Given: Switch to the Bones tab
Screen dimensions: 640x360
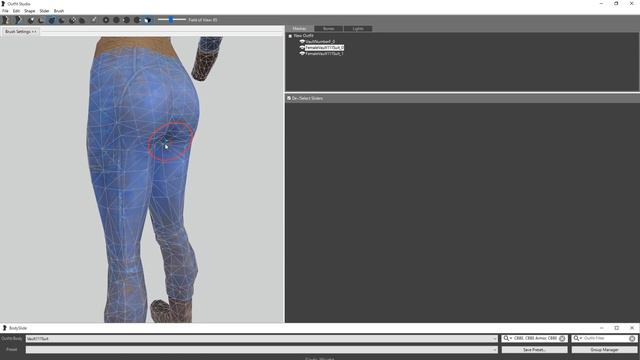Looking at the screenshot, I should coord(329,29).
